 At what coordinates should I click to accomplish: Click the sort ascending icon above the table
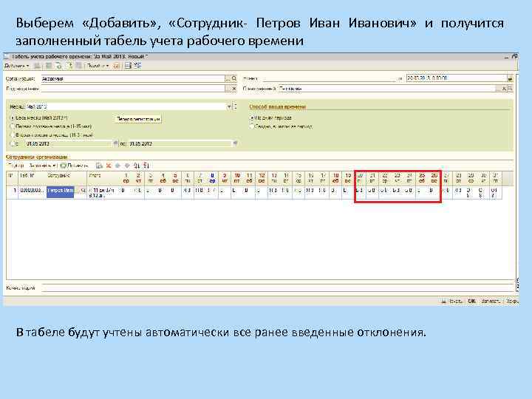(x=137, y=166)
